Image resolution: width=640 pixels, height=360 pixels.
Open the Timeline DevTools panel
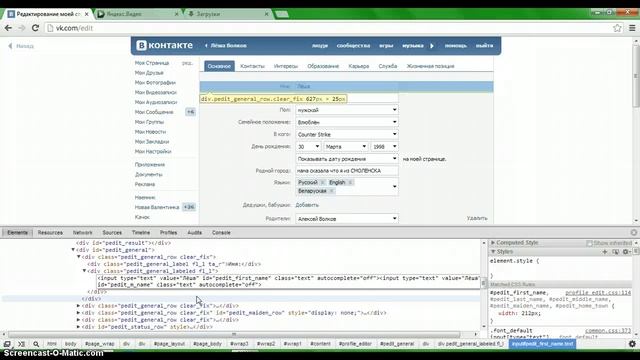click(x=141, y=233)
